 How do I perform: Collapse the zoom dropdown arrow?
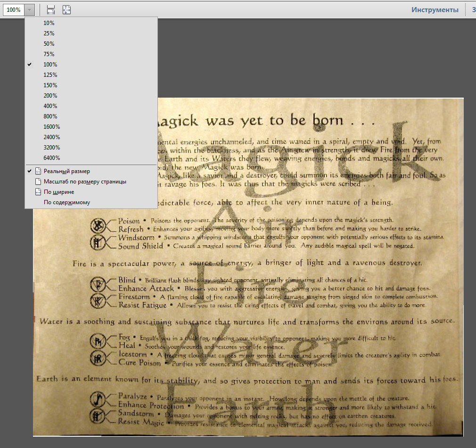click(x=30, y=10)
